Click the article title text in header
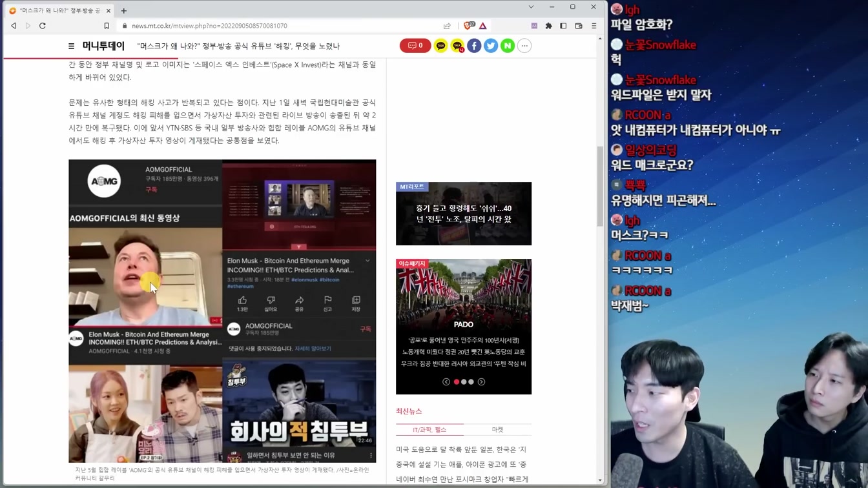The image size is (868, 488). (x=238, y=46)
